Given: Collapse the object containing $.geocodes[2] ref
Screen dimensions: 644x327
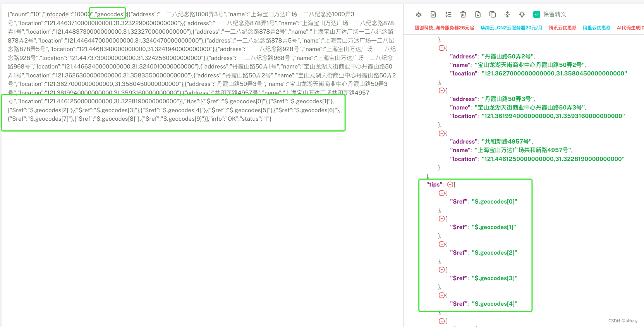Looking at the screenshot, I should [x=441, y=244].
